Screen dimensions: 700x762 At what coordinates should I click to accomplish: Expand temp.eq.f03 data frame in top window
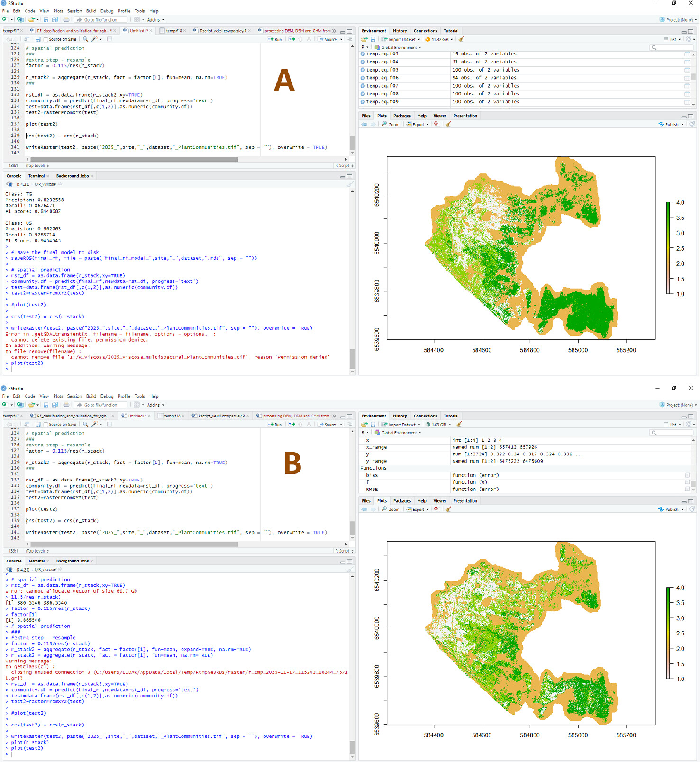(x=363, y=54)
